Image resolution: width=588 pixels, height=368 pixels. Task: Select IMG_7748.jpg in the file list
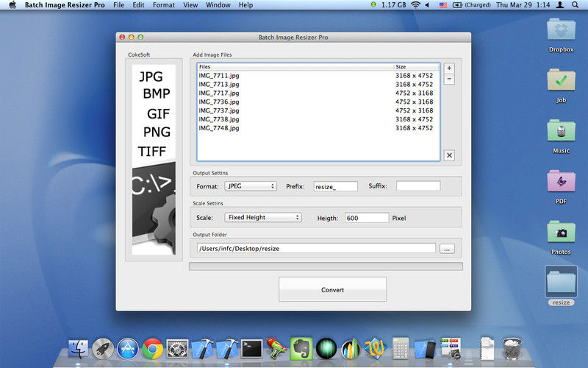(x=318, y=128)
